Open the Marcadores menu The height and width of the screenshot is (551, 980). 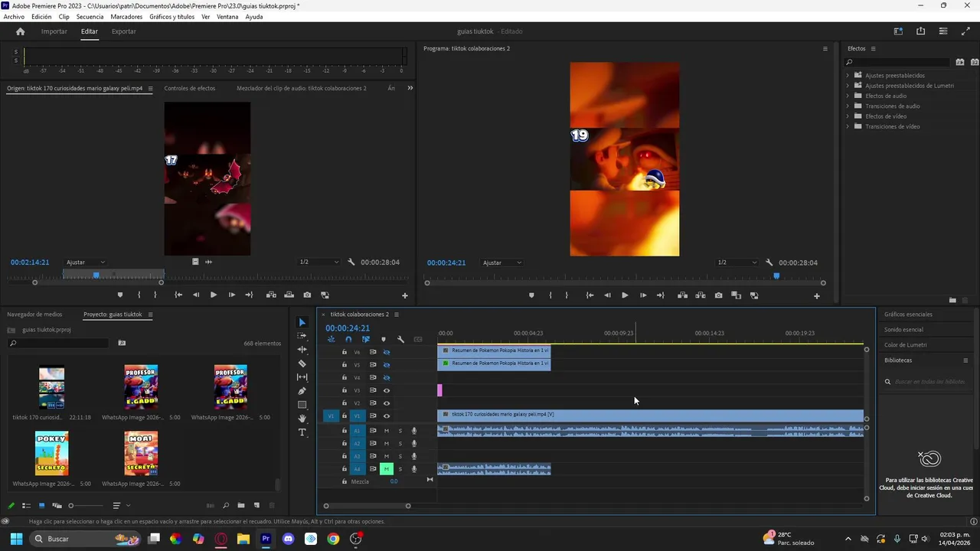pos(126,17)
